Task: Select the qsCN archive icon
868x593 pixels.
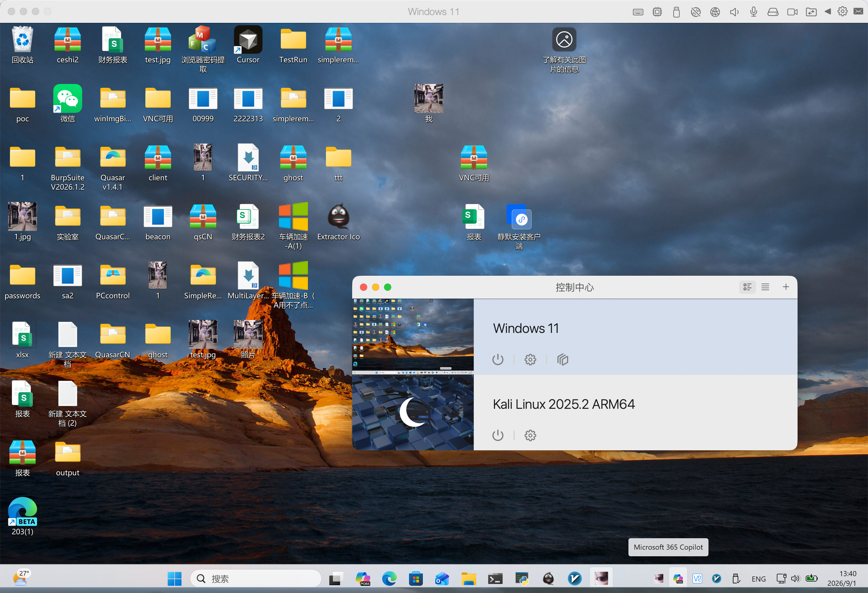Action: click(203, 222)
